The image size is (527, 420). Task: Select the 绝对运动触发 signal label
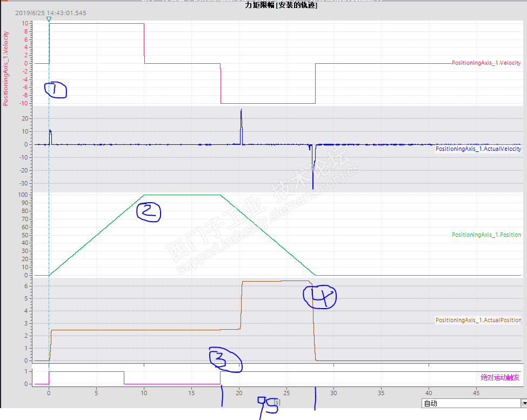[500, 377]
